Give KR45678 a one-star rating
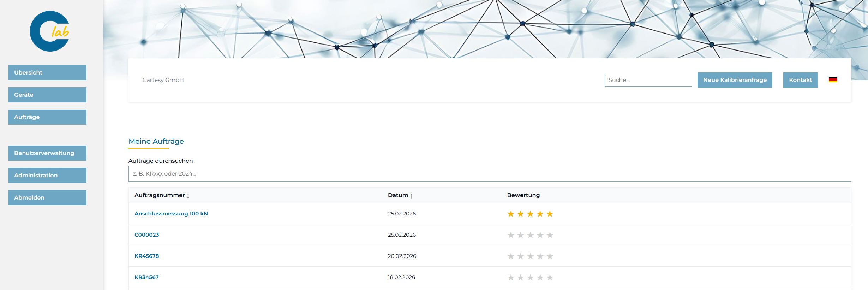Viewport: 868px width, 290px height. point(510,256)
